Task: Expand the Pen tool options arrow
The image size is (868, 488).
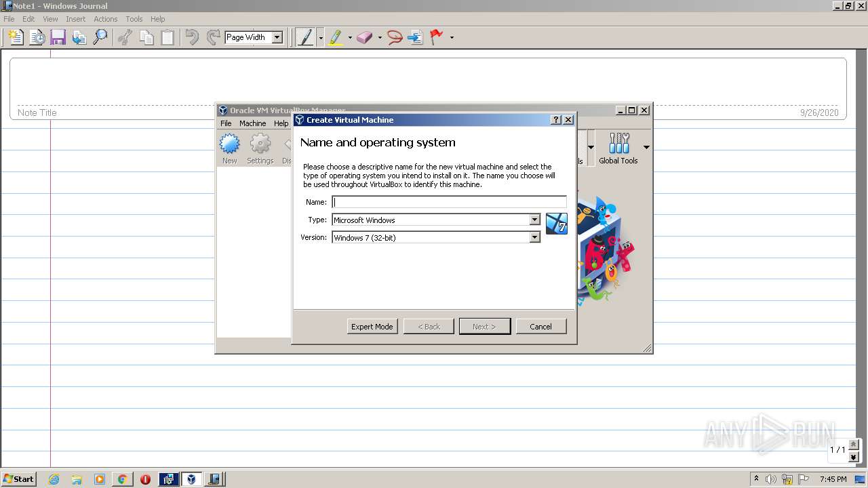Action: (321, 37)
